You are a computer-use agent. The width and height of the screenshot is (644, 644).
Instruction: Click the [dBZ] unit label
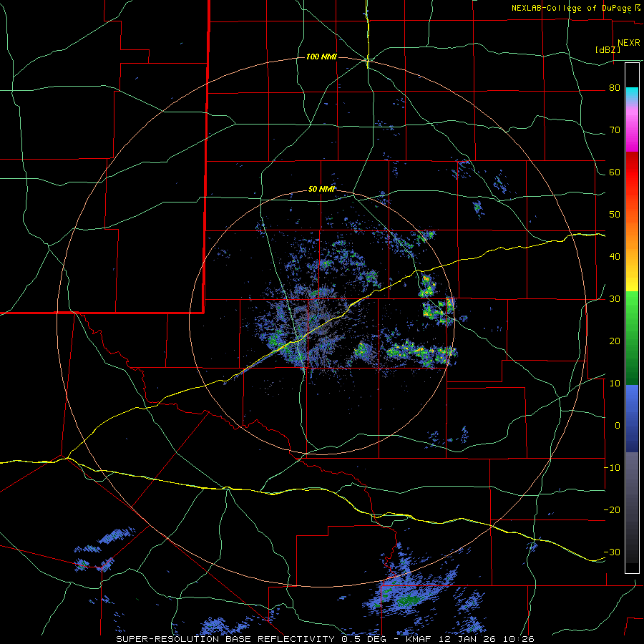point(608,50)
